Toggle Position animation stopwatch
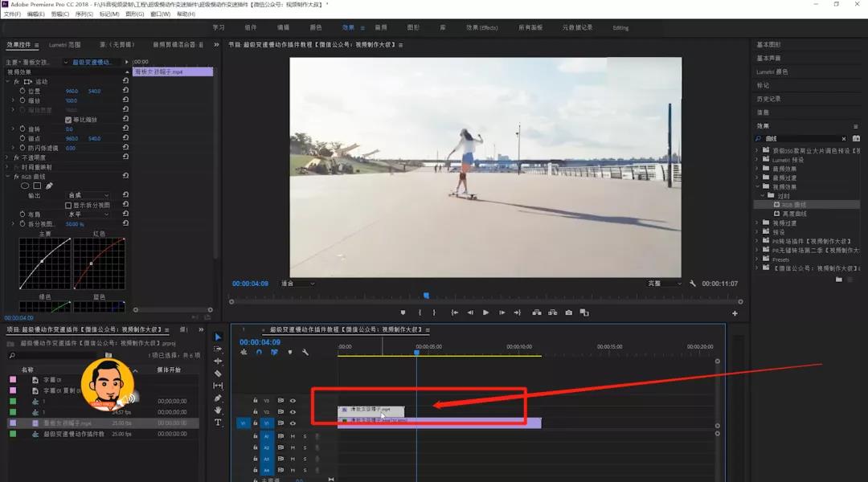This screenshot has width=868, height=482. (x=23, y=91)
